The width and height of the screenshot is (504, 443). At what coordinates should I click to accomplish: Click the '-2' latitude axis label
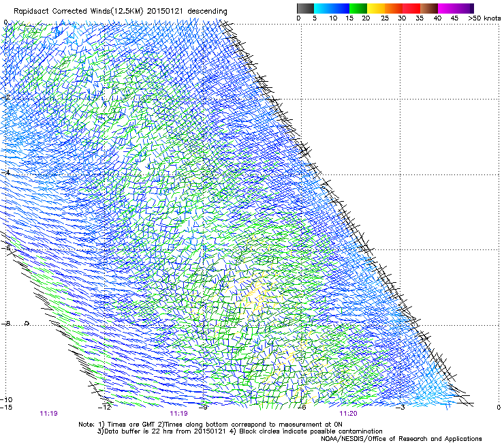click(x=6, y=97)
